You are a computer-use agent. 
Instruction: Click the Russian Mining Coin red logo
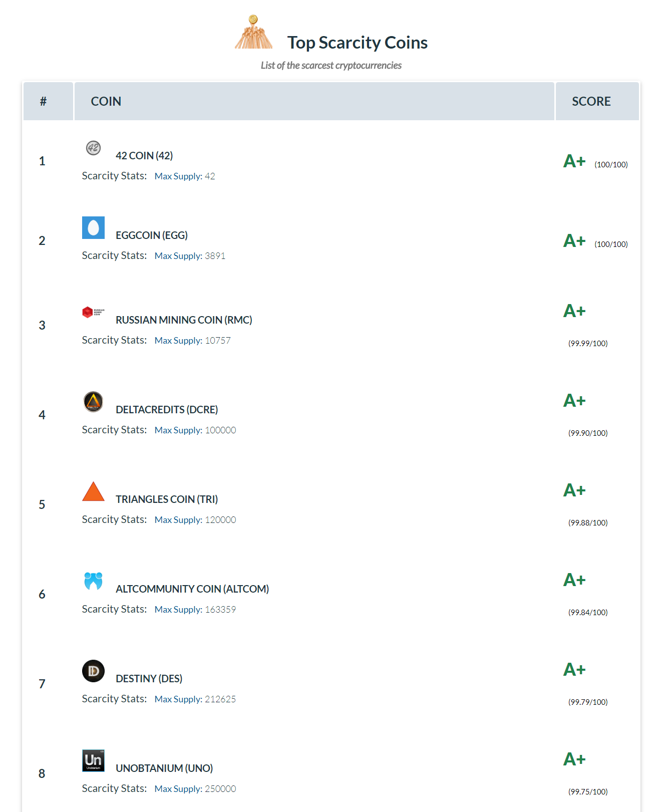(x=93, y=312)
